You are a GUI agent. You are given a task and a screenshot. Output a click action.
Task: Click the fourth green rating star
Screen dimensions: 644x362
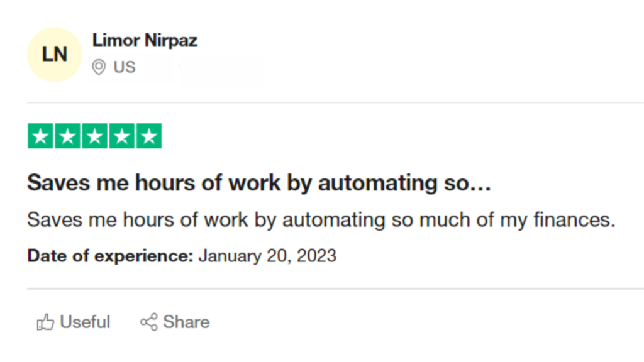[x=121, y=136]
